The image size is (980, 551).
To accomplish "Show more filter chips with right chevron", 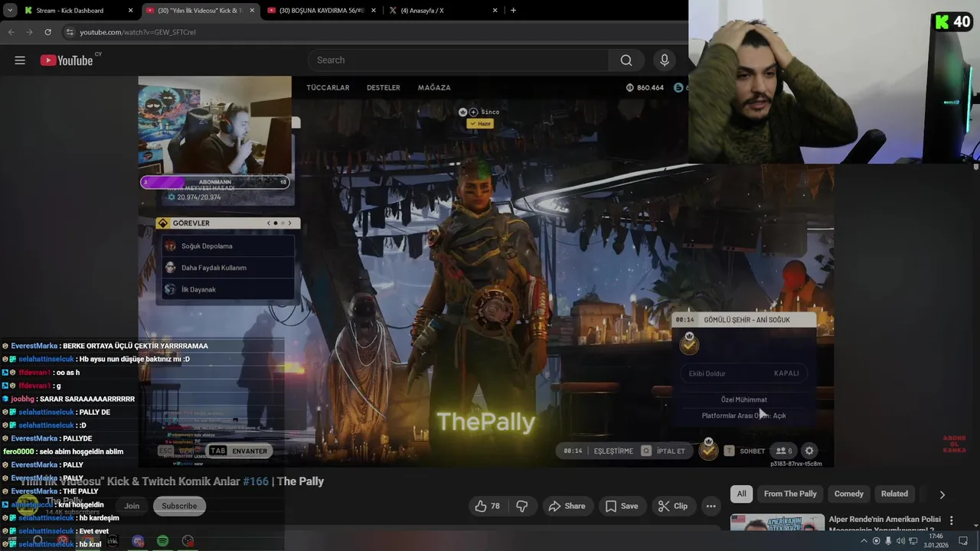I will click(942, 494).
